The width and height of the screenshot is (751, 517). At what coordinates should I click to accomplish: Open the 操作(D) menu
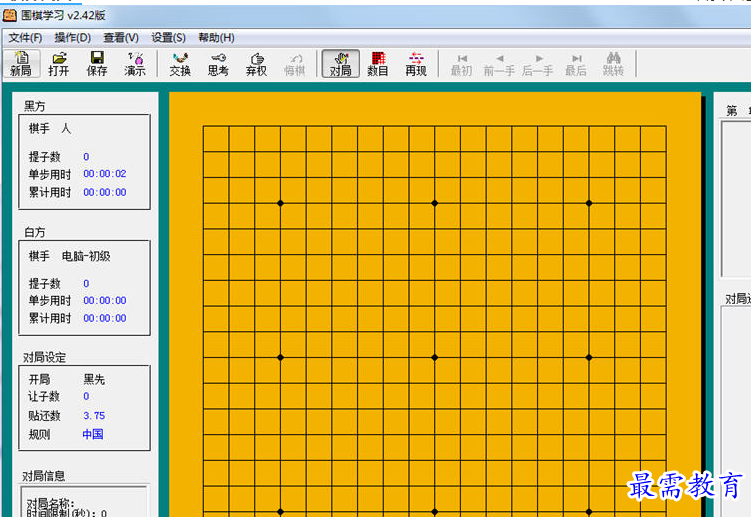(73, 38)
